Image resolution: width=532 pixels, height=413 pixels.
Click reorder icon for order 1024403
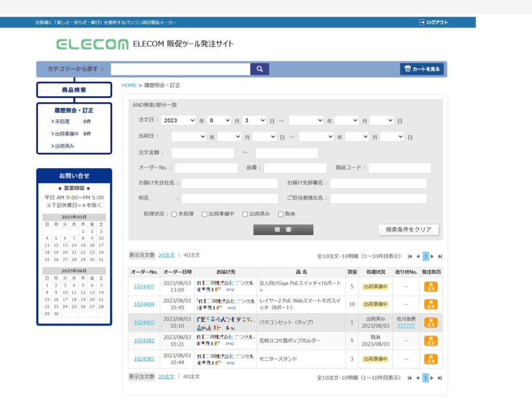[431, 322]
